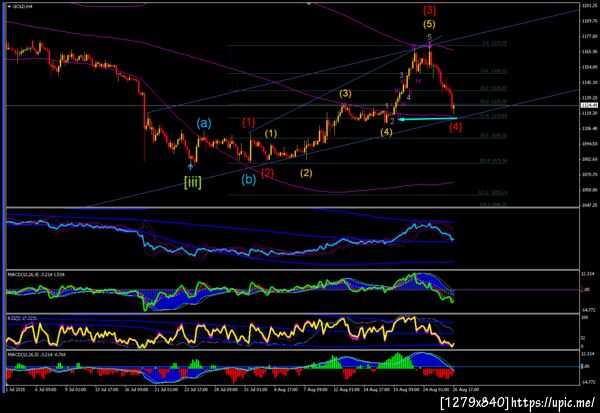The width and height of the screenshot is (600, 413).
Task: Click the 12.314 value in upper MACD panel
Action: coord(589,274)
